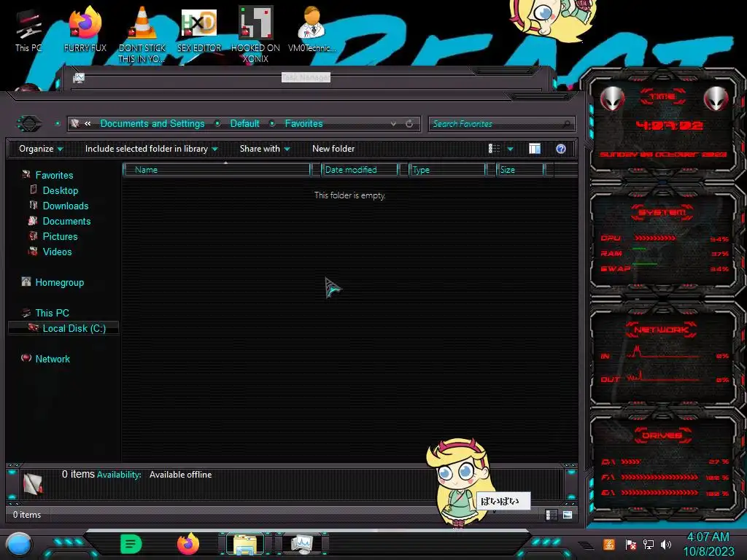This screenshot has width=747, height=560.
Task: Select Network in navigation pane
Action: [x=53, y=359]
